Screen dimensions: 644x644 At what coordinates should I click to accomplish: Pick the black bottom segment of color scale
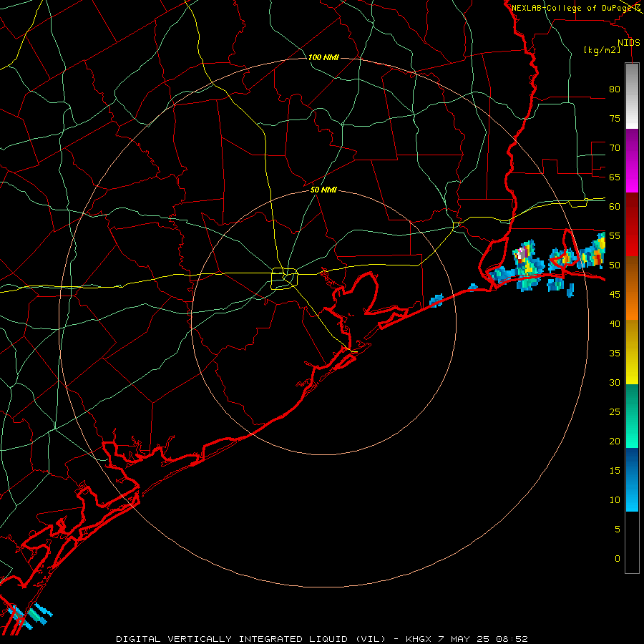click(632, 542)
